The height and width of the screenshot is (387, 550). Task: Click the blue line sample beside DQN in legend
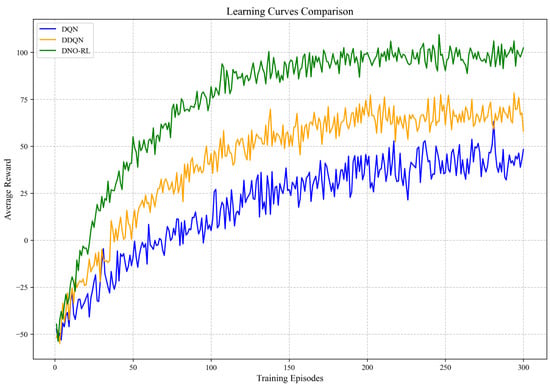(x=48, y=29)
